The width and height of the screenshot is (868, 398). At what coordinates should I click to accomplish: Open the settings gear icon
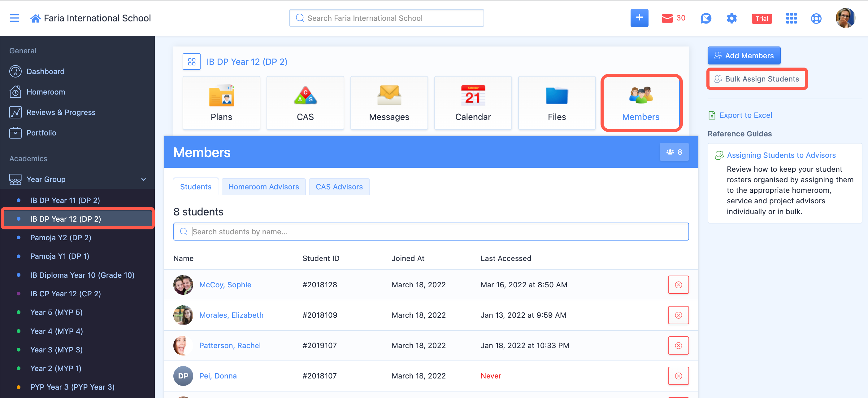731,18
